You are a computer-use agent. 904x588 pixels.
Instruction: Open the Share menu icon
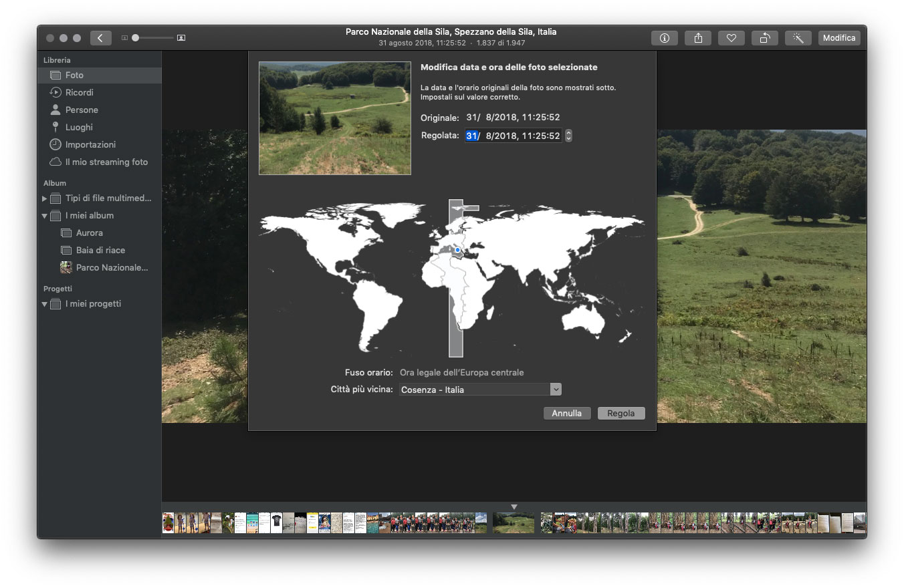(x=698, y=38)
